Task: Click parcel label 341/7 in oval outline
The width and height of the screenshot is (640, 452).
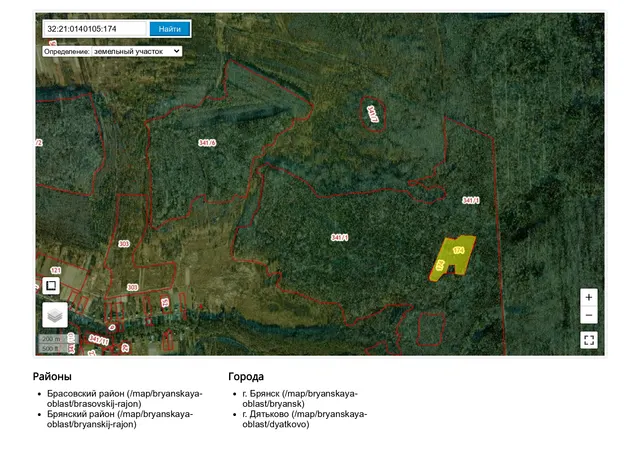Action: click(373, 114)
